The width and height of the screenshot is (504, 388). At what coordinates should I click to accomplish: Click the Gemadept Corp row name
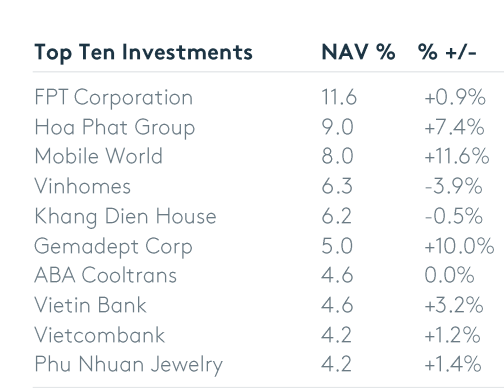(113, 247)
